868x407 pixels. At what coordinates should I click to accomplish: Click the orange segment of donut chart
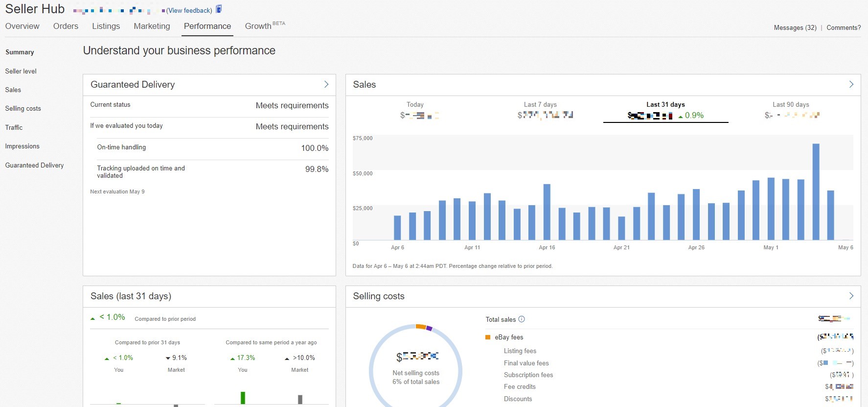421,326
